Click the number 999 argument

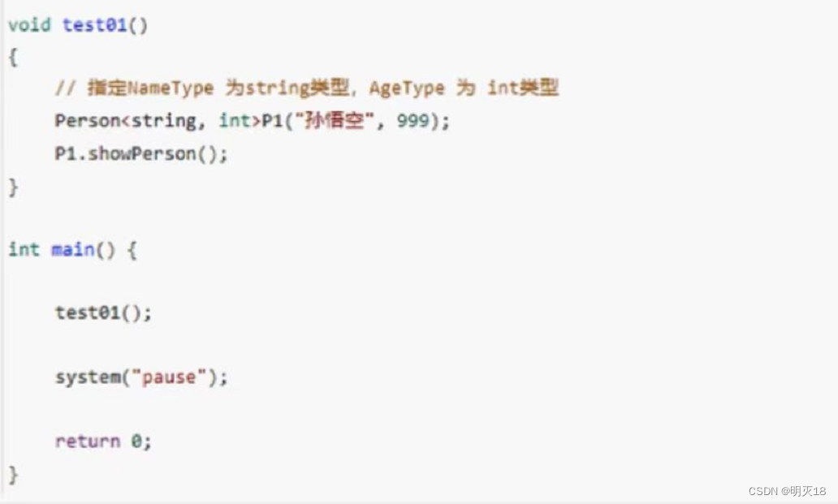click(x=413, y=121)
